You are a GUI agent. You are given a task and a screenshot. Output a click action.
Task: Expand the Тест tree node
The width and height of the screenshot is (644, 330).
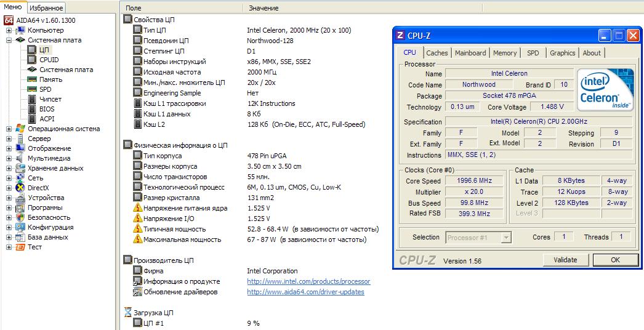[x=9, y=247]
